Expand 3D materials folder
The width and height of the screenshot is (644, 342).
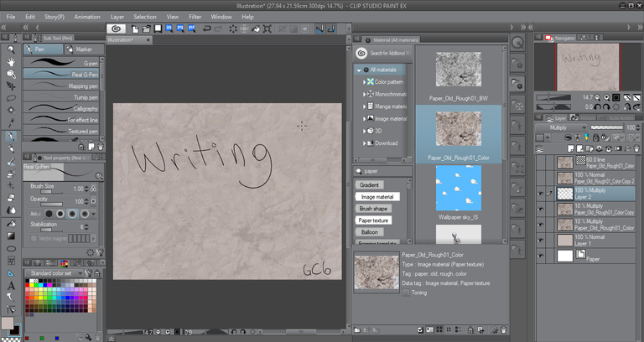tap(364, 132)
